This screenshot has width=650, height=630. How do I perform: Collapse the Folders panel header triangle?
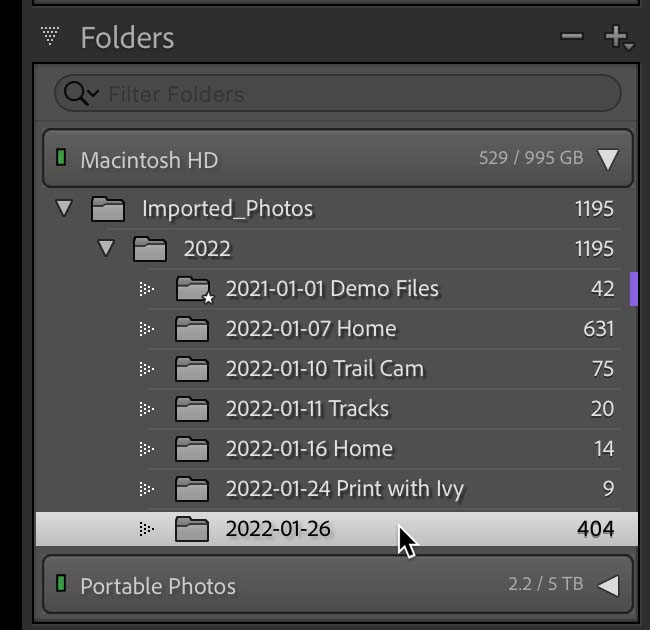(x=50, y=37)
